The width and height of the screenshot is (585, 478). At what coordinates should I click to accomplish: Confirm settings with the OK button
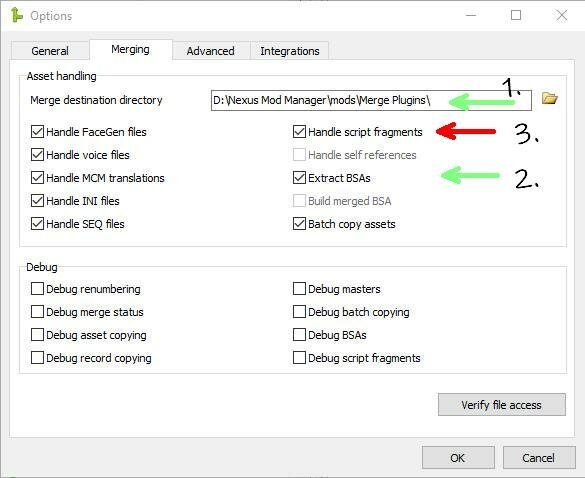pyautogui.click(x=458, y=458)
